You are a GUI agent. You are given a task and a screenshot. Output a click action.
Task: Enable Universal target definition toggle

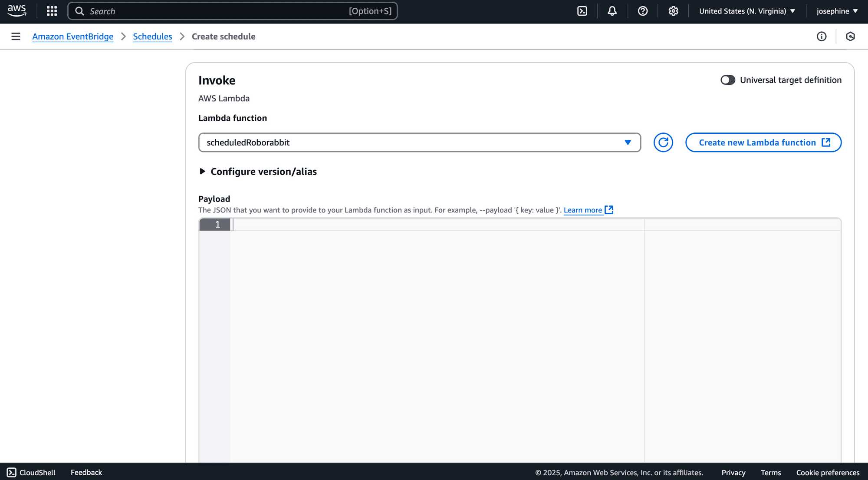[x=728, y=80]
